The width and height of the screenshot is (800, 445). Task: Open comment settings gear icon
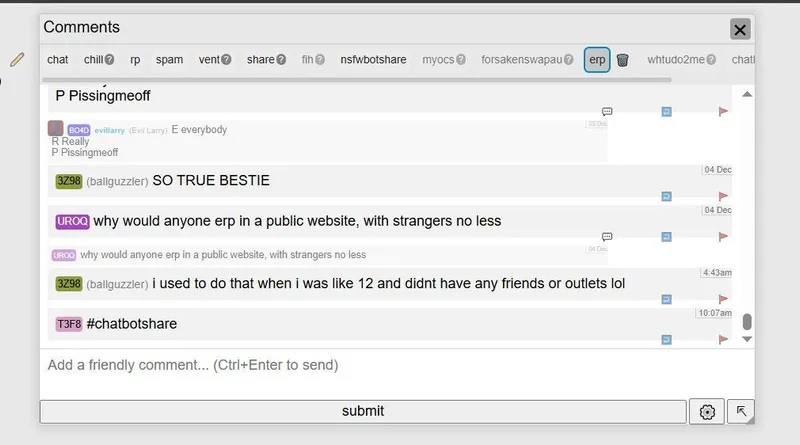coord(707,411)
